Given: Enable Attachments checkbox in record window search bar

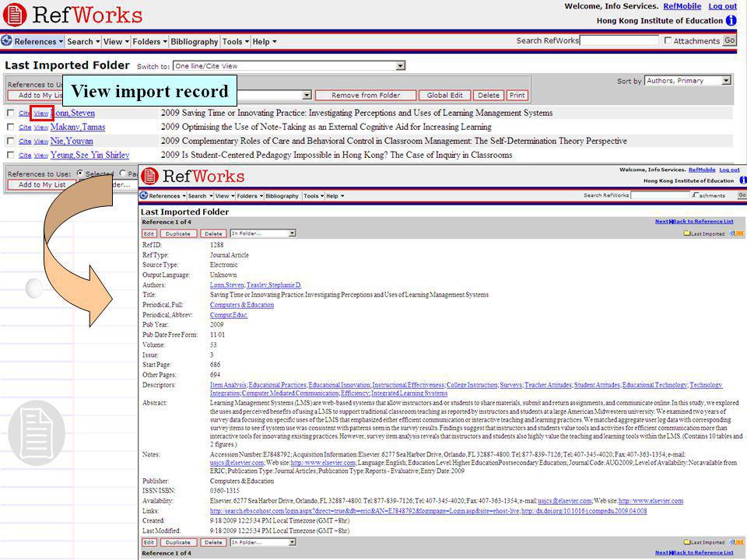Looking at the screenshot, I should 696,195.
